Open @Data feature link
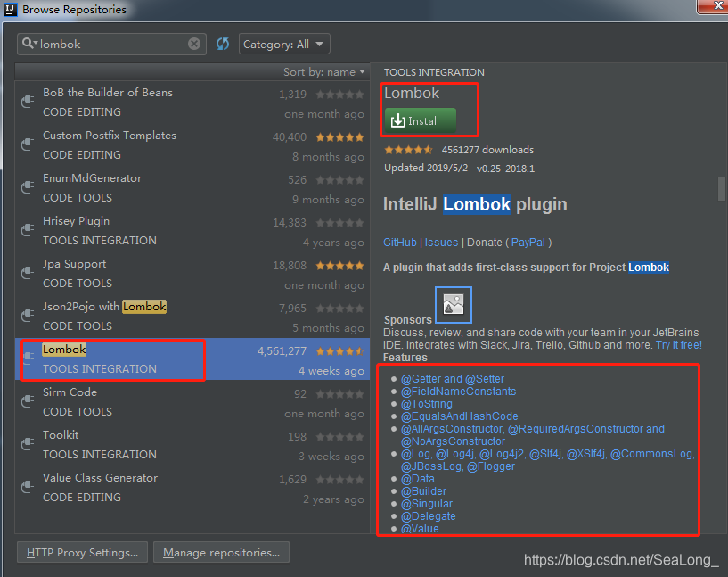 pyautogui.click(x=417, y=479)
